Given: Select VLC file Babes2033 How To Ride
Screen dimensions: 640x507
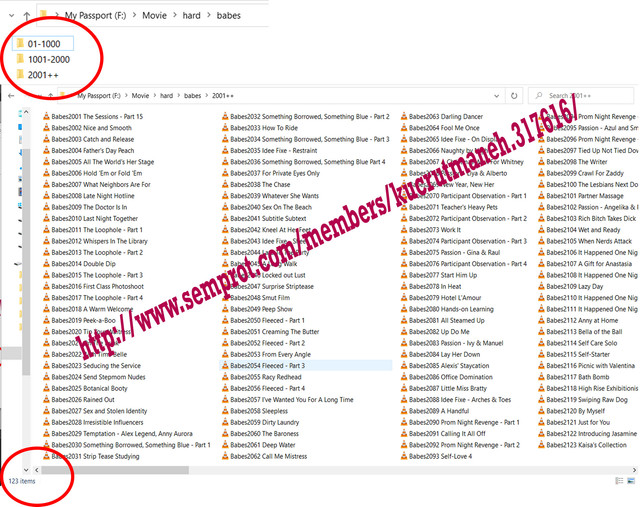Looking at the screenshot, I should pos(260,128).
